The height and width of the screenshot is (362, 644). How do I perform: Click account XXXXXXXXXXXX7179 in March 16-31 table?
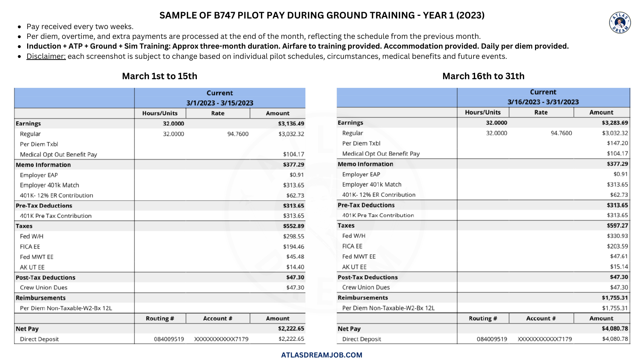click(x=544, y=339)
